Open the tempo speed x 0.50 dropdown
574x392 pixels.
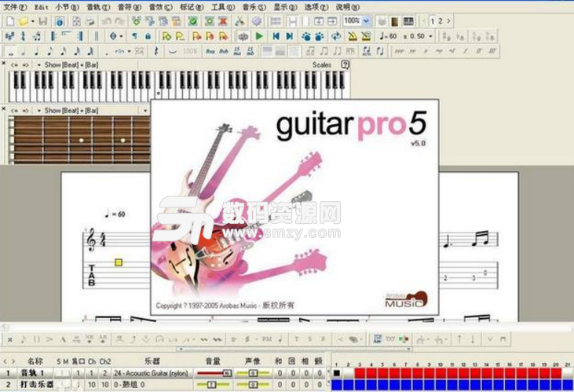click(431, 36)
